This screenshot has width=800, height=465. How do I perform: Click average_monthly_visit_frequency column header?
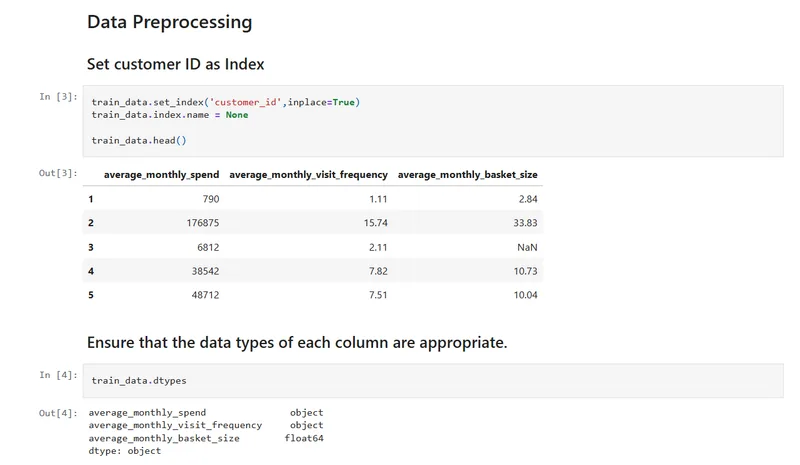click(x=308, y=175)
